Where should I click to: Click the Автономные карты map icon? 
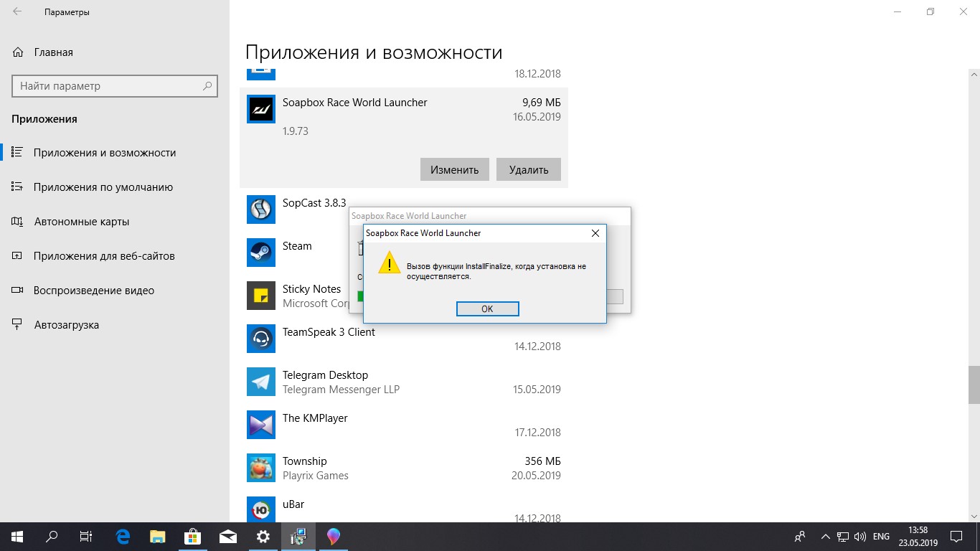(x=18, y=222)
